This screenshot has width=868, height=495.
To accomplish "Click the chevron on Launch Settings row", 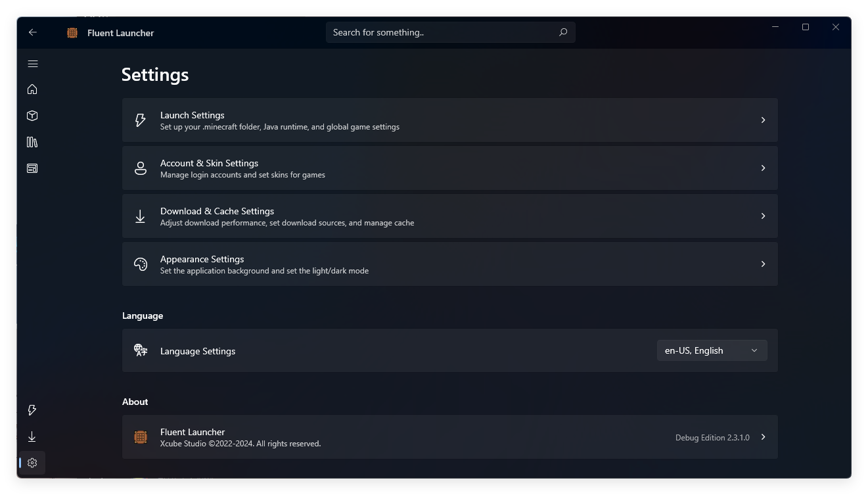I will click(763, 120).
